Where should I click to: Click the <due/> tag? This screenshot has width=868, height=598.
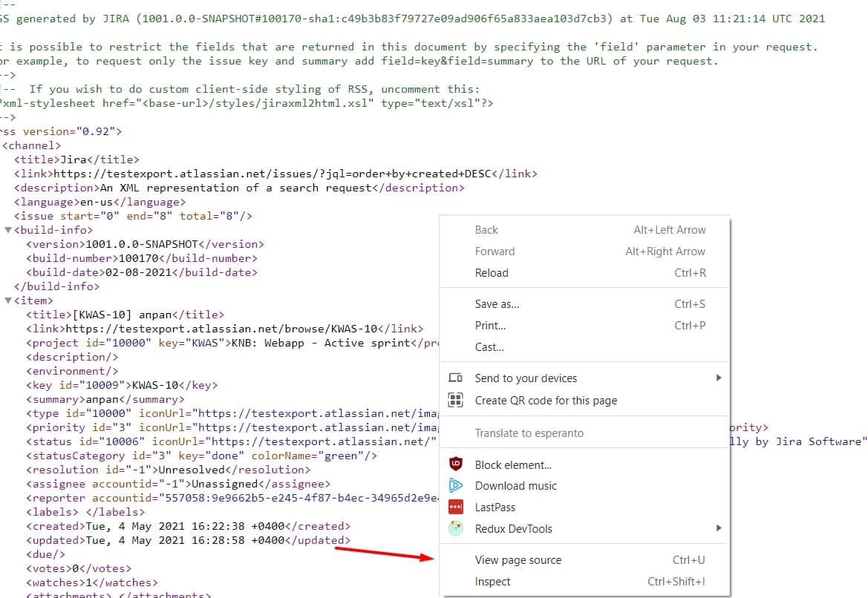coord(45,554)
